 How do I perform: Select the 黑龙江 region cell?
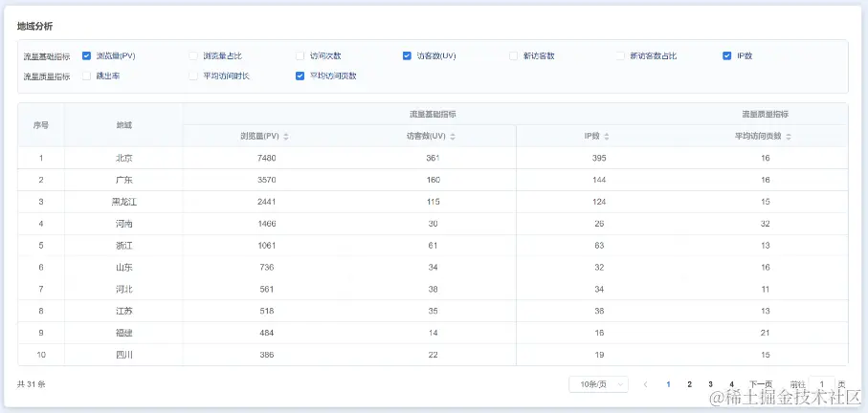click(x=124, y=202)
